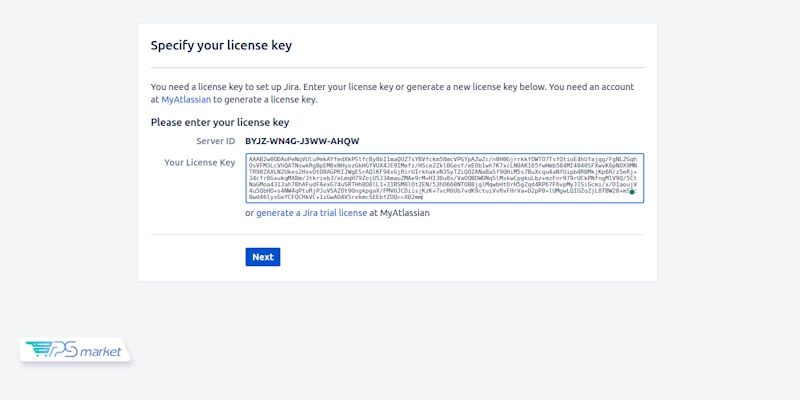The width and height of the screenshot is (800, 400).
Task: Place cursor at end of license key text
Action: coord(423,198)
